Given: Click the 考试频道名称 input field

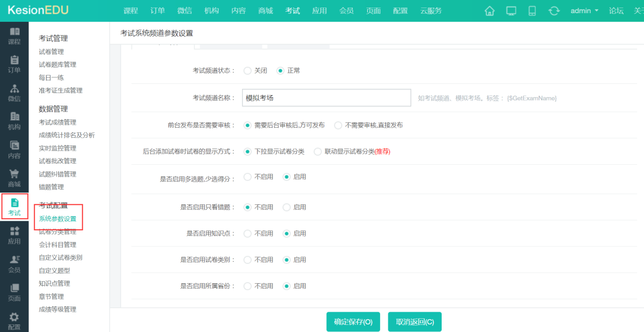Looking at the screenshot, I should tap(326, 98).
